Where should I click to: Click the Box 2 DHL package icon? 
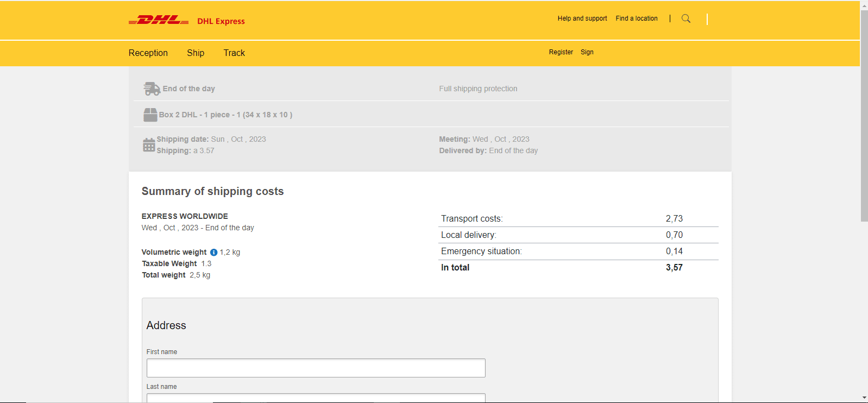click(x=150, y=115)
